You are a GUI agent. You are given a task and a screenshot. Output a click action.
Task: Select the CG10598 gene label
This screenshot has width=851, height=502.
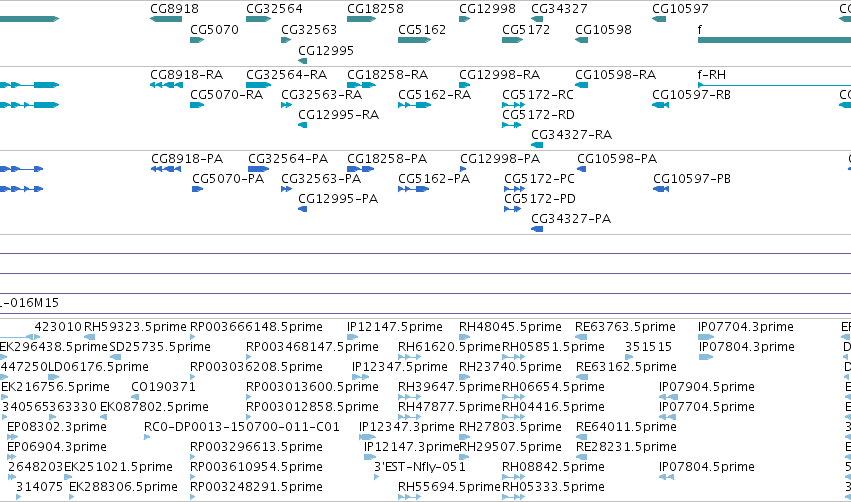[604, 29]
